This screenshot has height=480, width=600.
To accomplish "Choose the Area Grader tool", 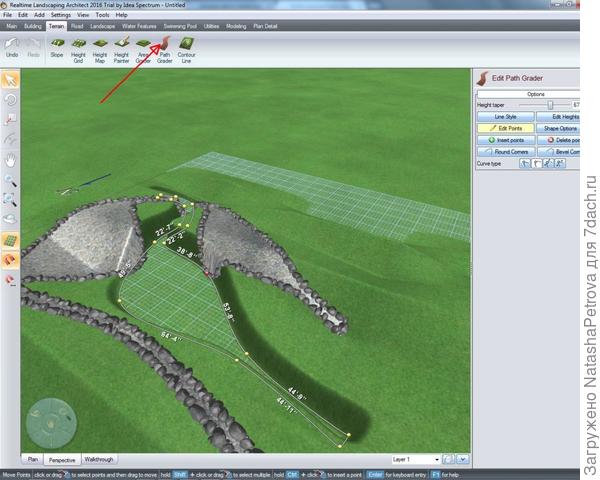I will [143, 49].
